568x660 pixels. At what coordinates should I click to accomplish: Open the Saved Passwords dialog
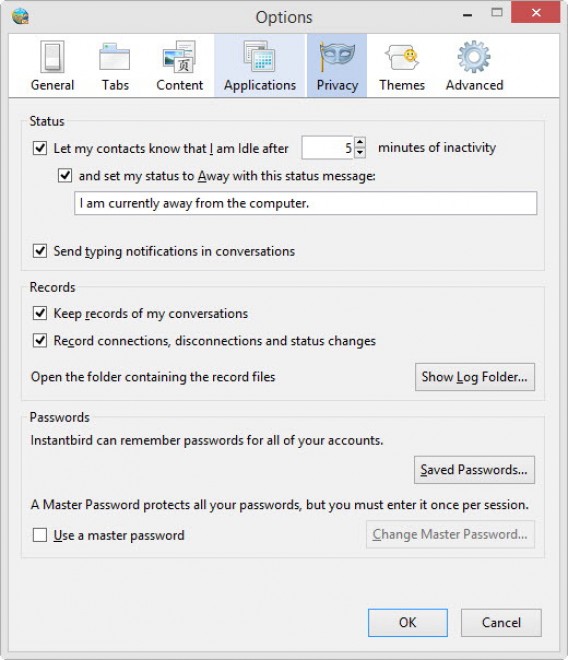[x=475, y=470]
